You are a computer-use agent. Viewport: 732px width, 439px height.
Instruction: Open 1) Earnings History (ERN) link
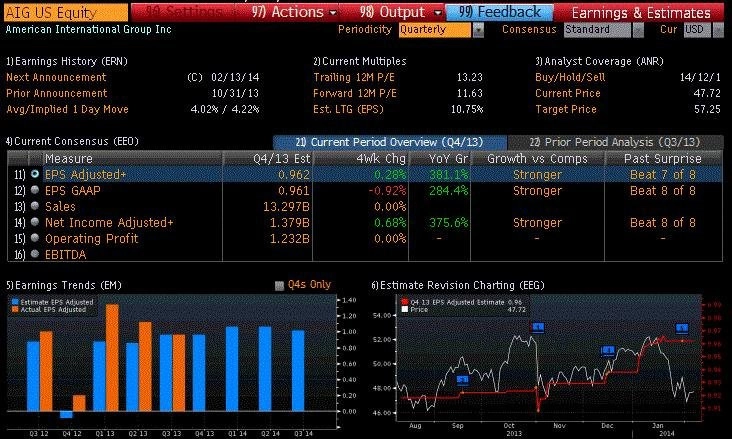click(x=67, y=61)
